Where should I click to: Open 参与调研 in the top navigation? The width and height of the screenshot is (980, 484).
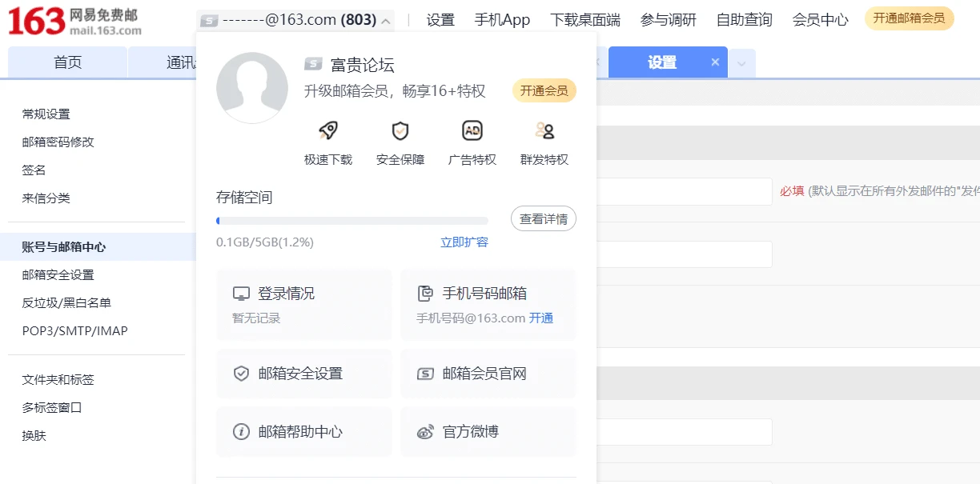click(x=669, y=20)
